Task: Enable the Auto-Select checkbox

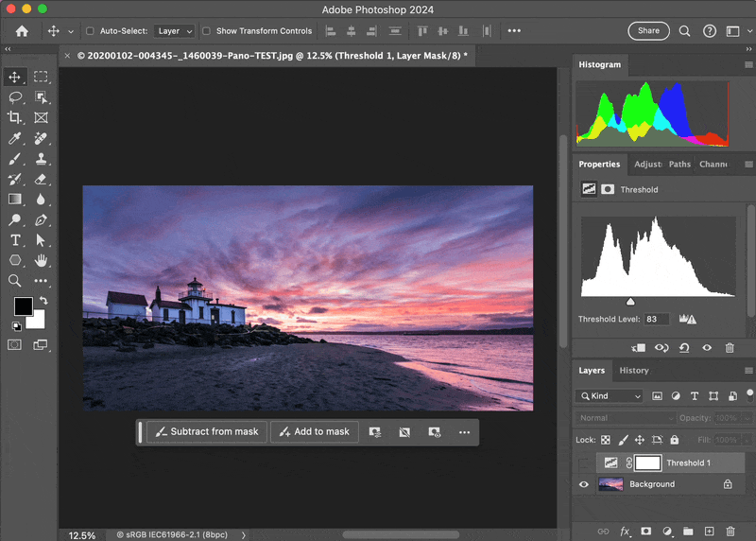Action: [90, 31]
